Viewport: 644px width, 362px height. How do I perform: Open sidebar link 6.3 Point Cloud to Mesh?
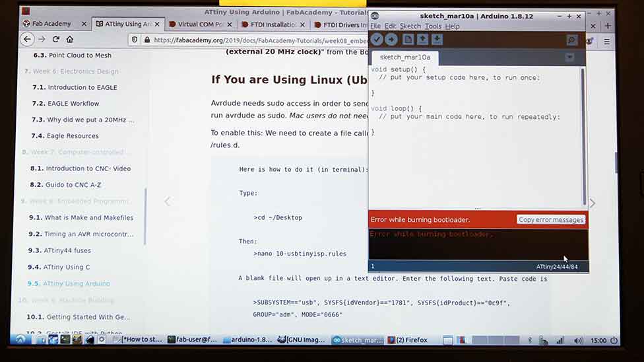(73, 55)
